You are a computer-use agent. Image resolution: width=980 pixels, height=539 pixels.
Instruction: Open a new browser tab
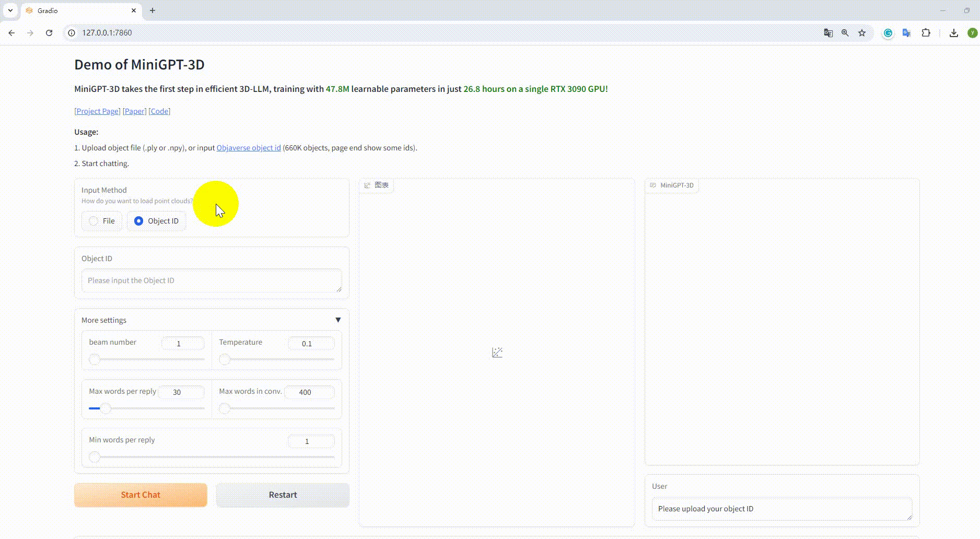153,10
